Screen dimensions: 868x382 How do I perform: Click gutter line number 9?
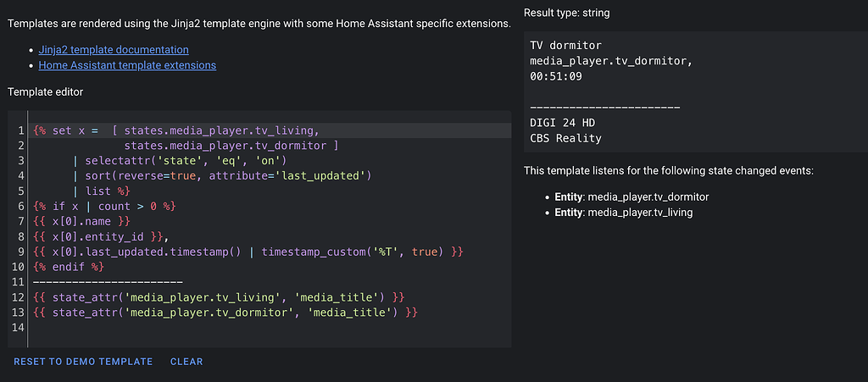[x=21, y=252]
